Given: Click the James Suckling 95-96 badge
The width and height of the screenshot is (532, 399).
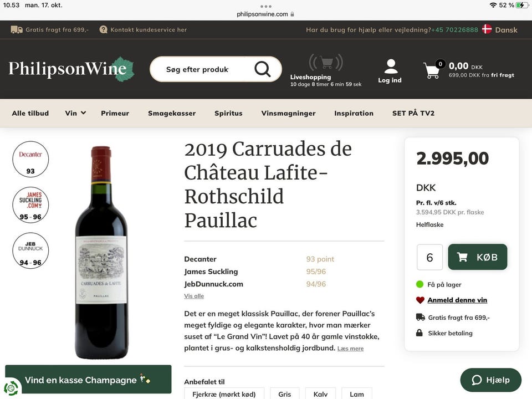Looking at the screenshot, I should pos(30,205).
